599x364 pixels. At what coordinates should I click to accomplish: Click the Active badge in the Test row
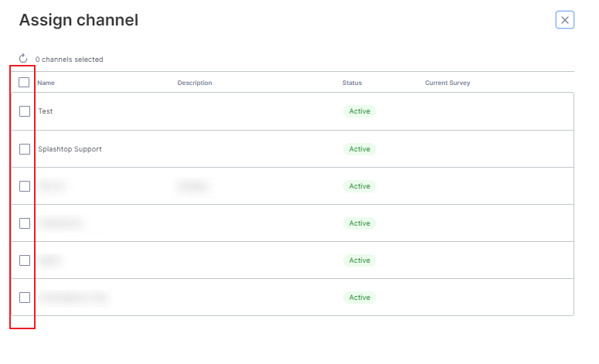coord(359,111)
